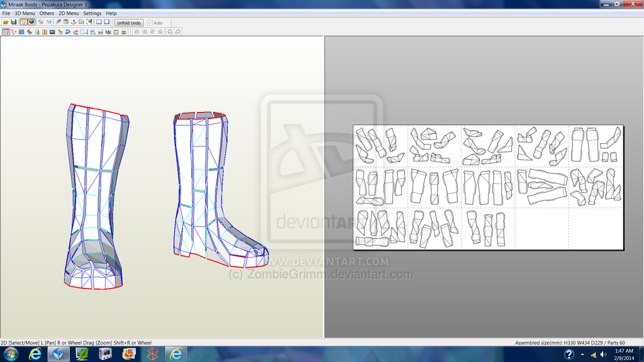The height and width of the screenshot is (362, 644).
Task: Select the pencil edge edit tool
Action: pos(58,22)
